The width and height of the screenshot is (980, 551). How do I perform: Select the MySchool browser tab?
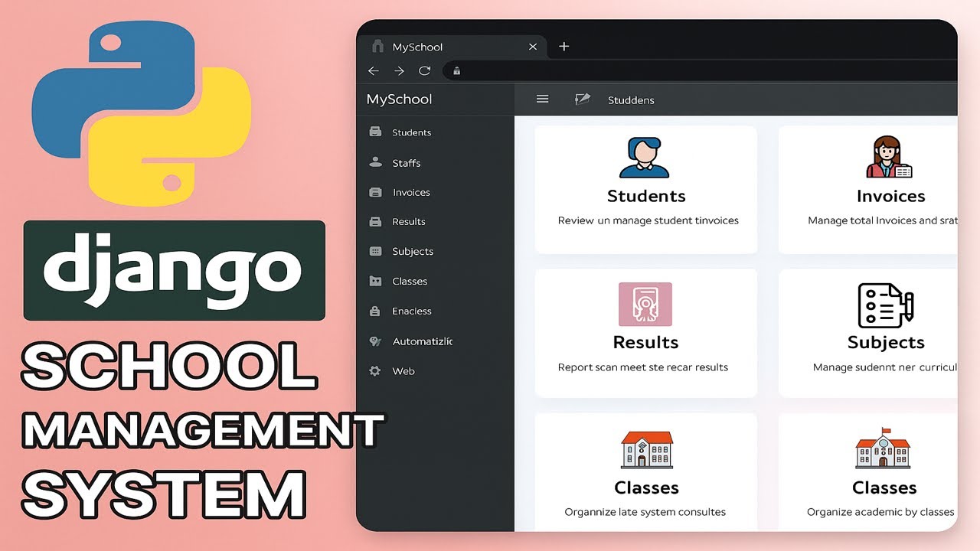[x=454, y=47]
